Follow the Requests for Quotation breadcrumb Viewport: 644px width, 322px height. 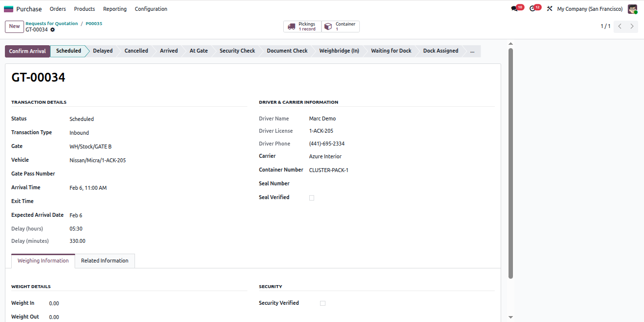pyautogui.click(x=52, y=24)
